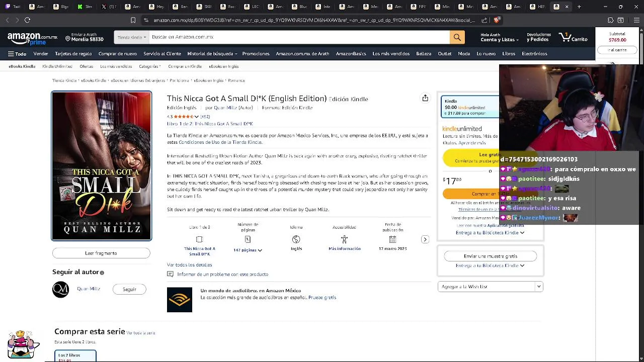Click the 4.3 star rating stars

[184, 117]
